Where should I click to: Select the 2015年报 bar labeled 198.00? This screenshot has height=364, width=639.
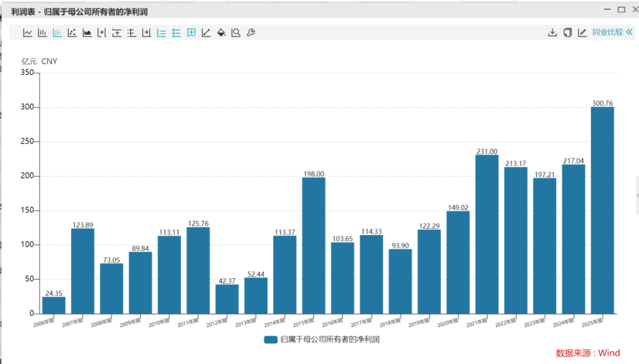tap(314, 245)
